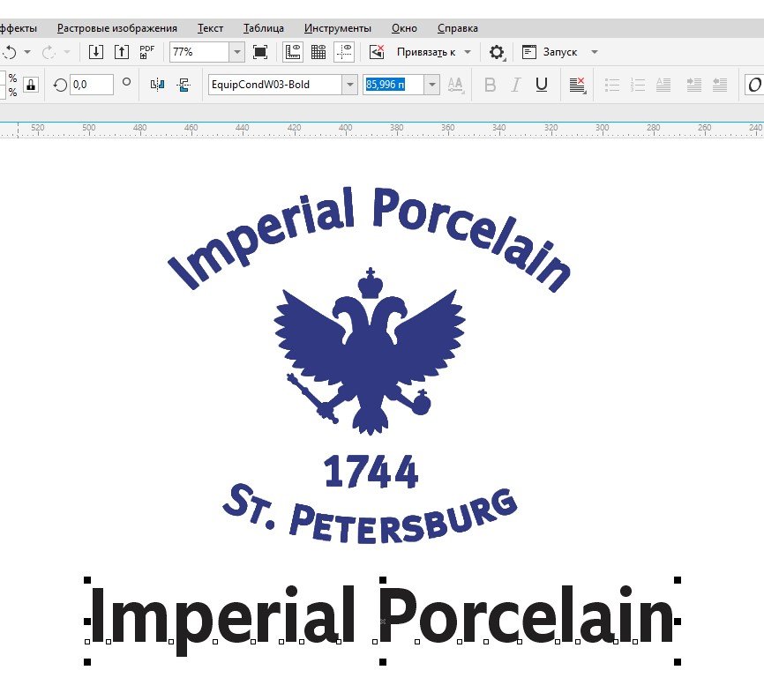Click the Import icon with down arrow
Screen dimensions: 764x700
[x=96, y=52]
